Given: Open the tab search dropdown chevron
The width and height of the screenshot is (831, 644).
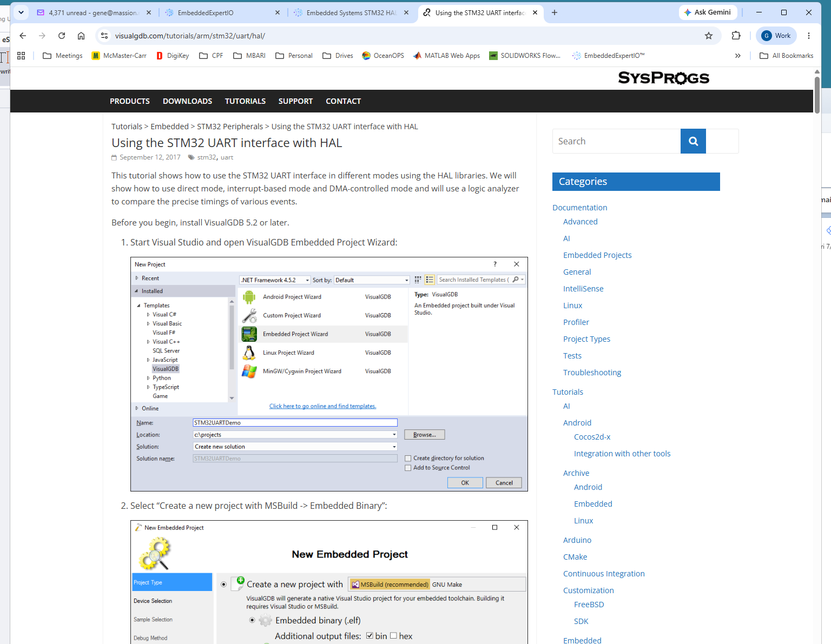Looking at the screenshot, I should click(21, 12).
